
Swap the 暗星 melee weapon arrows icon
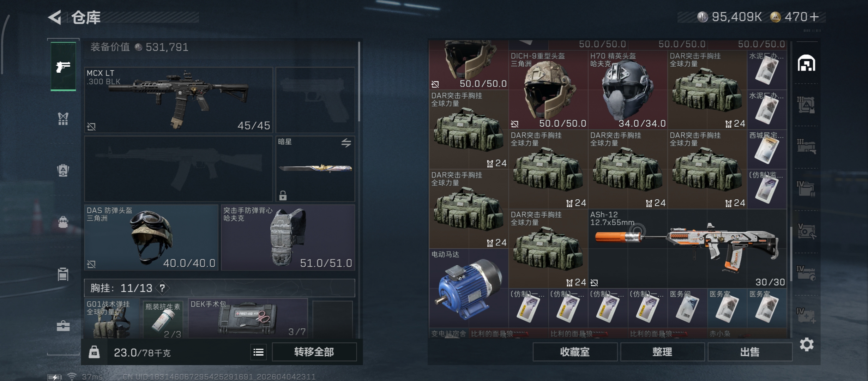[x=346, y=143]
